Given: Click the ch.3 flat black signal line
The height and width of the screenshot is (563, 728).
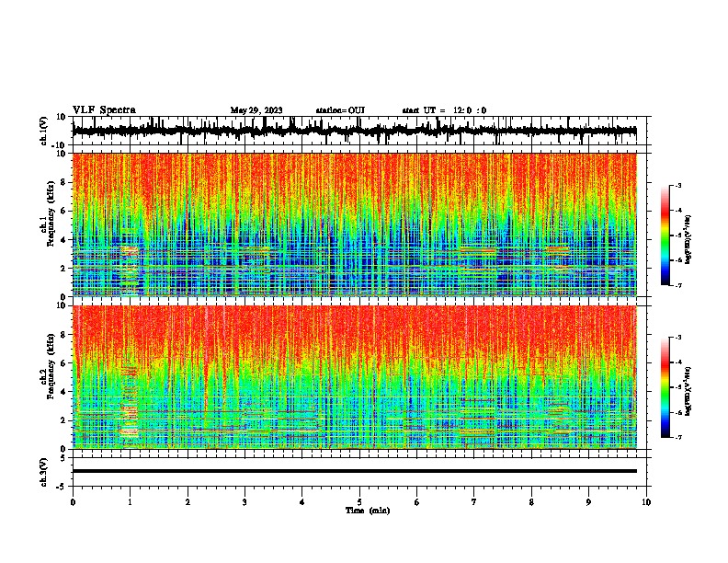Looking at the screenshot, I should [x=354, y=471].
